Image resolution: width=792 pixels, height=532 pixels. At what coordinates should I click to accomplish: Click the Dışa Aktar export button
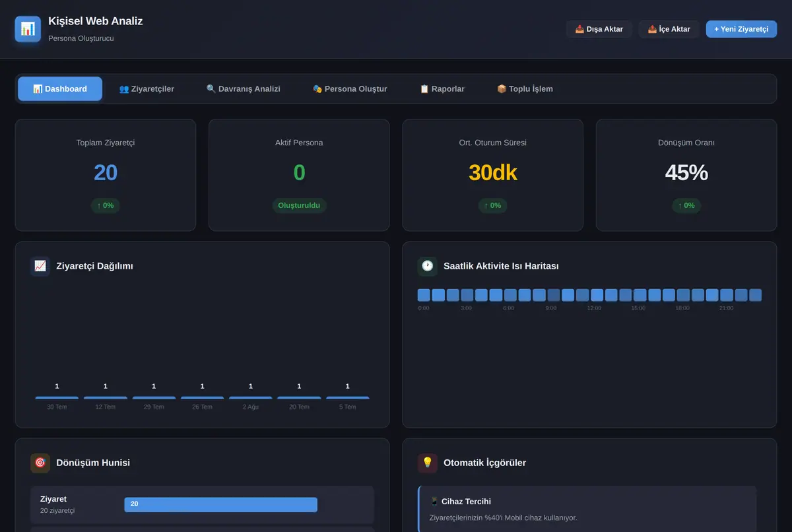599,29
